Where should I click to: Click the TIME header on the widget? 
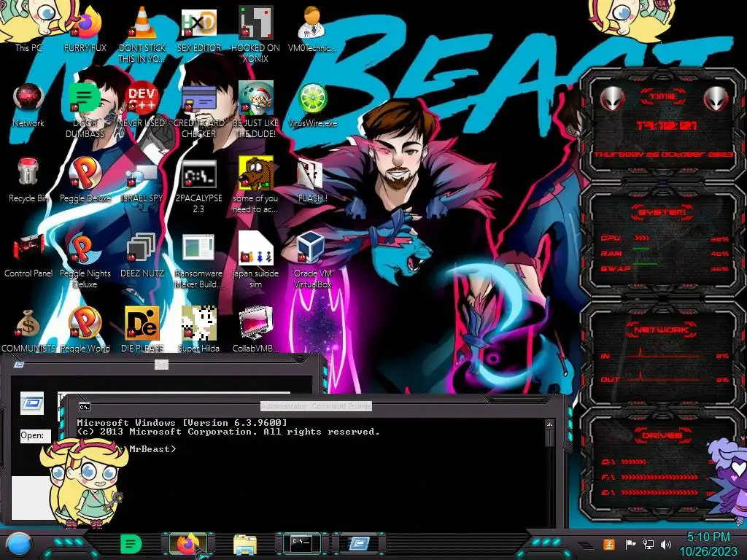tap(663, 97)
